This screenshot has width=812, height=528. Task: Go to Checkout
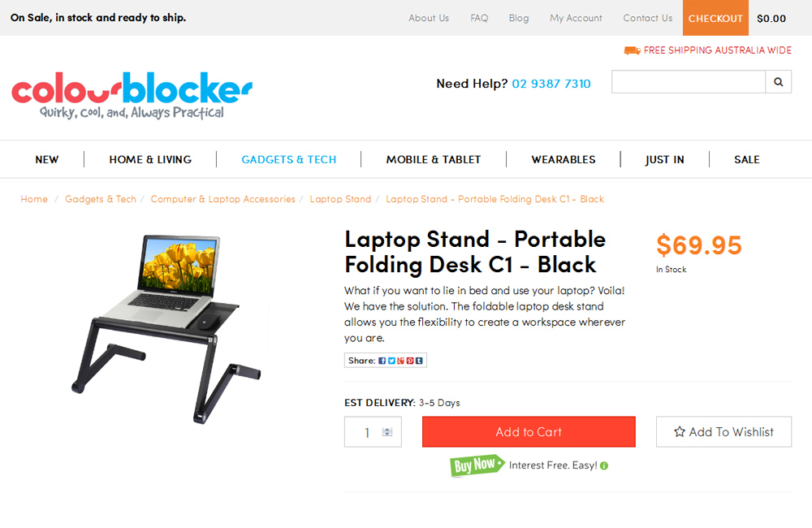point(715,18)
